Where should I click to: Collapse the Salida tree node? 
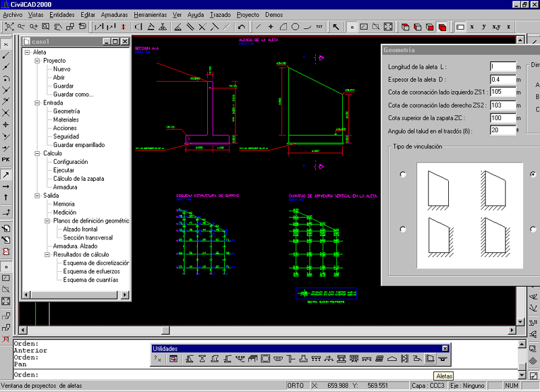tap(38, 196)
